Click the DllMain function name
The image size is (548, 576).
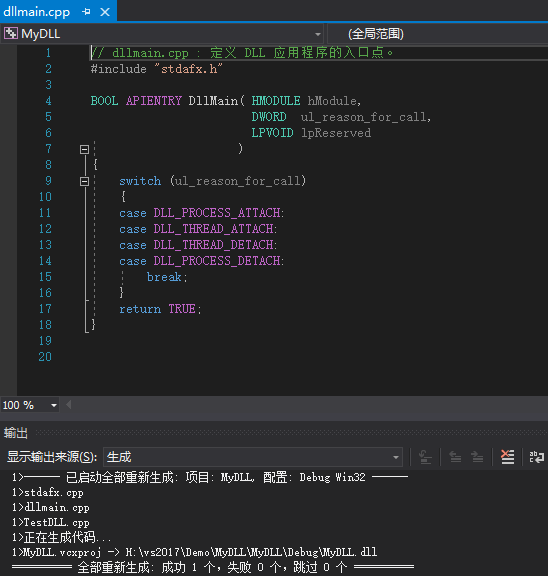213,101
